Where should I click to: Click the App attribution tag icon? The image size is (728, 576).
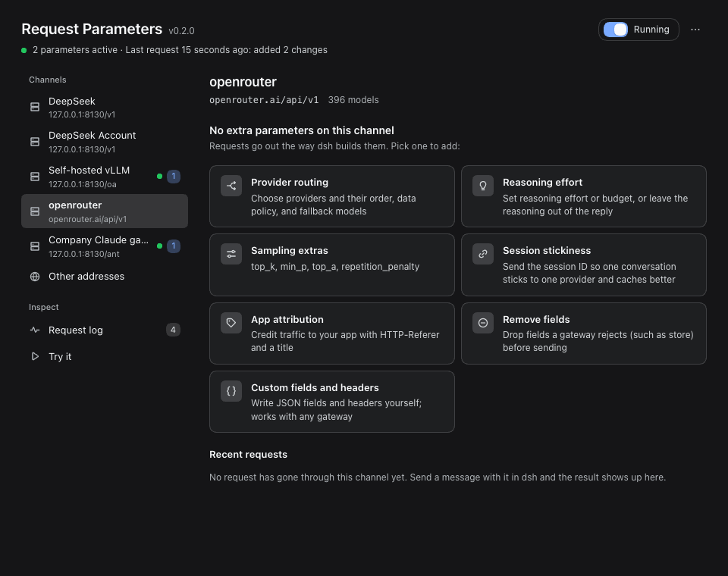(x=231, y=323)
